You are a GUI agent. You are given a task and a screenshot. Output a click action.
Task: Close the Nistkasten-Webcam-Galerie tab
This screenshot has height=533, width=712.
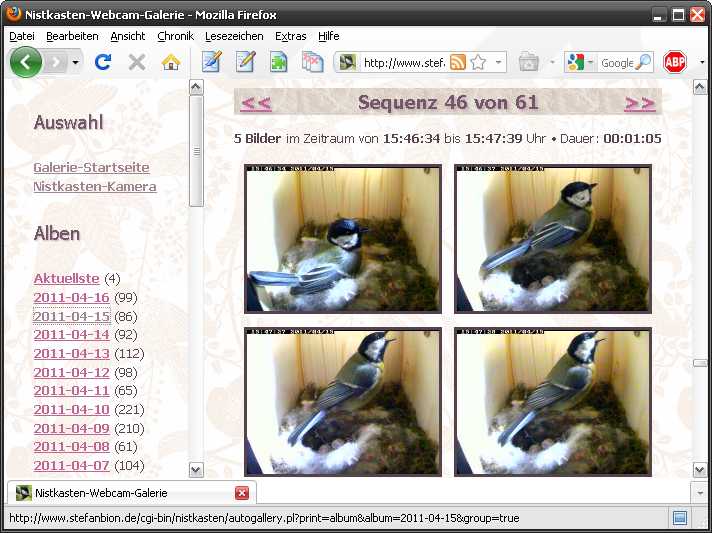[241, 493]
